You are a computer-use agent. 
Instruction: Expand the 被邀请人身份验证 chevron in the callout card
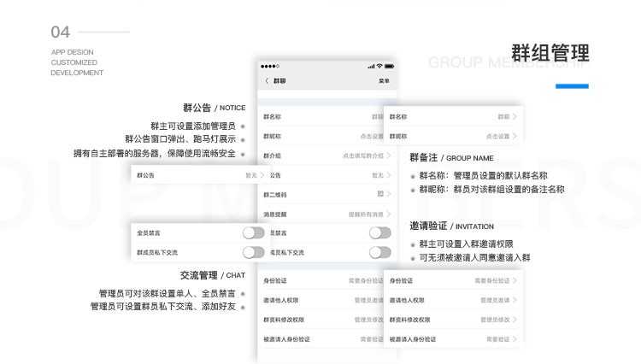[x=515, y=338]
